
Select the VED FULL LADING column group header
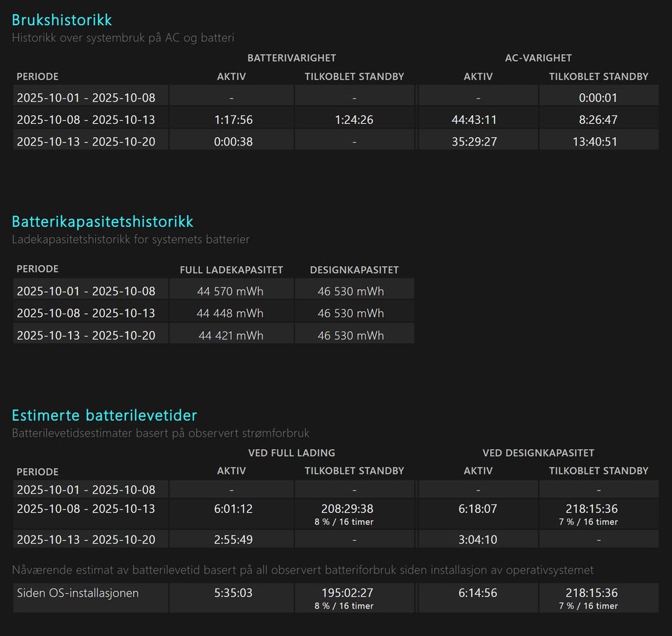tap(291, 453)
